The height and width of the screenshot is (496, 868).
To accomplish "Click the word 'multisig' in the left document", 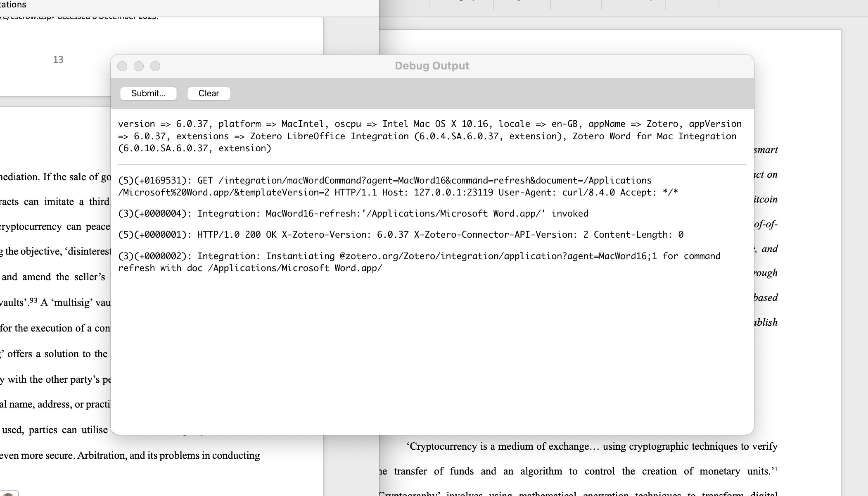I will pos(72,303).
